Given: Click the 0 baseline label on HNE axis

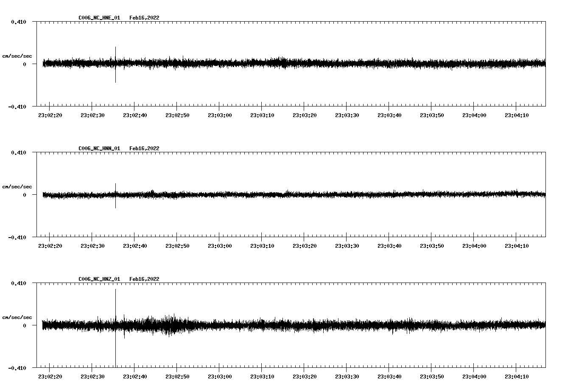Looking at the screenshot, I should coord(25,64).
